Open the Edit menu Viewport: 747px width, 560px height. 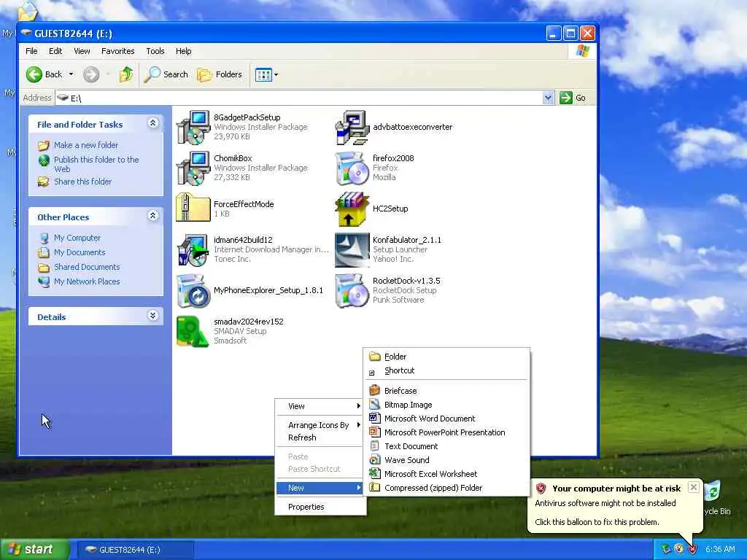click(55, 51)
